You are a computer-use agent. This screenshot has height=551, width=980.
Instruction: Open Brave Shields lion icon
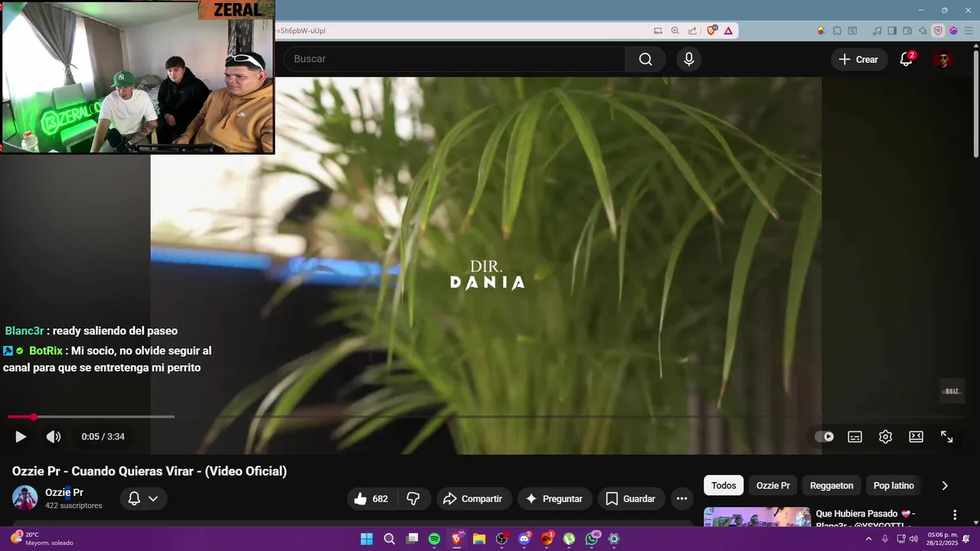(712, 31)
